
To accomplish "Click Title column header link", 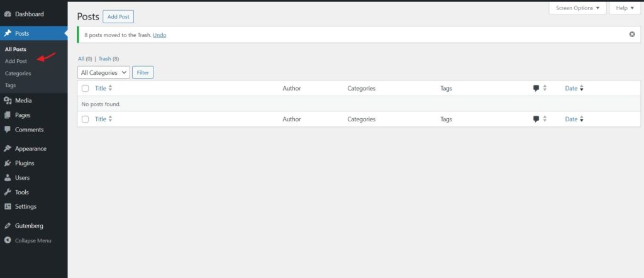I will click(x=101, y=88).
